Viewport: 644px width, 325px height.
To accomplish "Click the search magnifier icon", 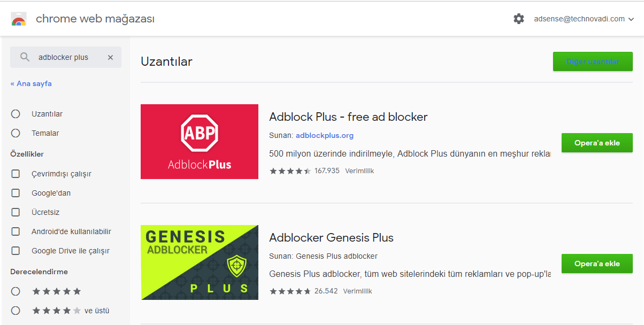I will (x=25, y=57).
